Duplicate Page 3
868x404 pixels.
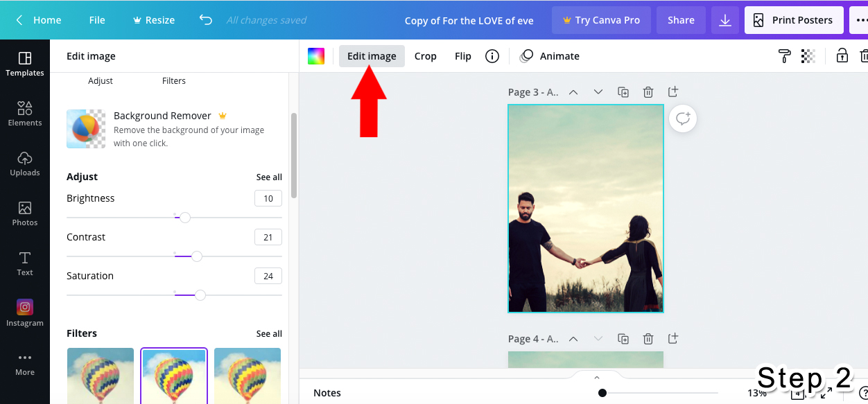point(623,91)
